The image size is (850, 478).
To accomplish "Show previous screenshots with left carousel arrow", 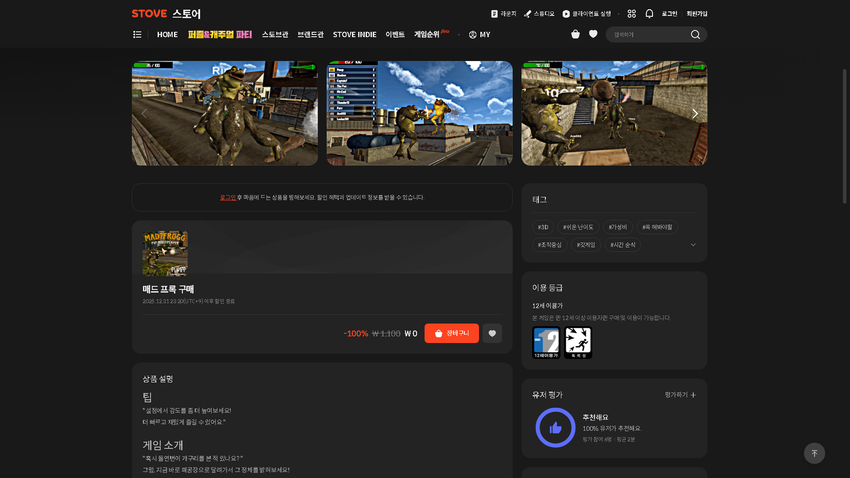I will tap(144, 113).
